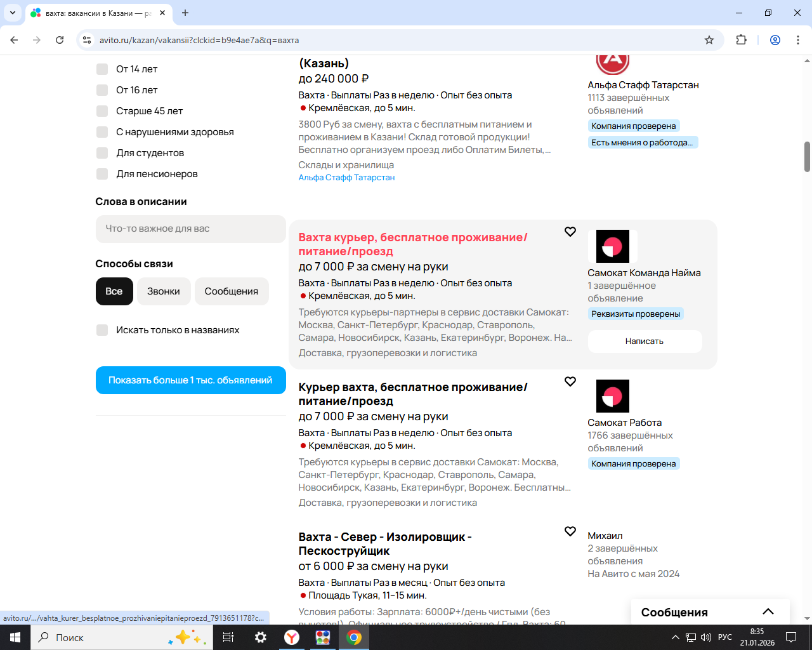Click 'Показать больше 1 тыс. объявлений'
812x650 pixels.
191,380
